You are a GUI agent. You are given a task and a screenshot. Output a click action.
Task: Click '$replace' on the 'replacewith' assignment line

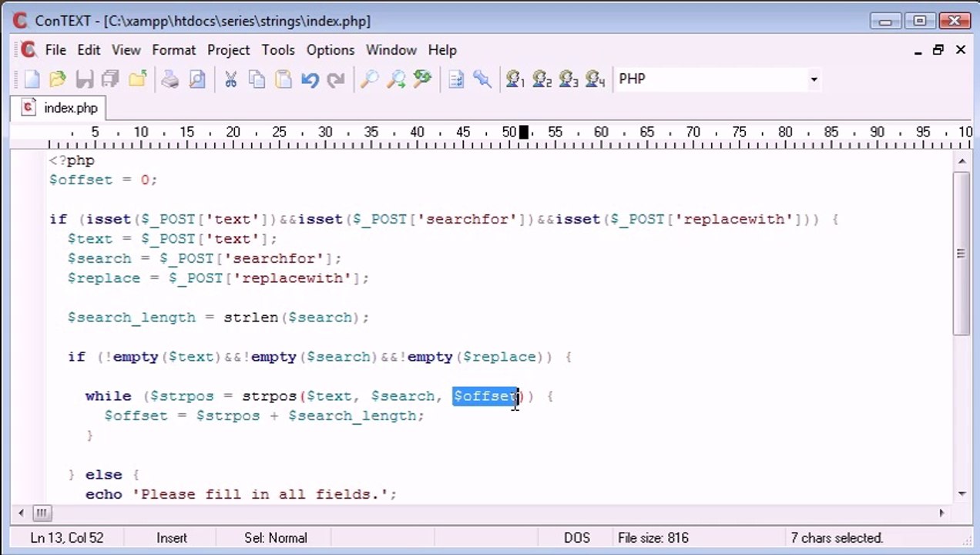(104, 278)
